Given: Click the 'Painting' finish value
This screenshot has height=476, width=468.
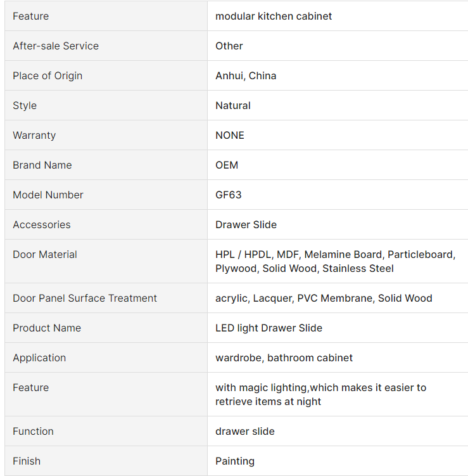Looking at the screenshot, I should click(x=235, y=461).
